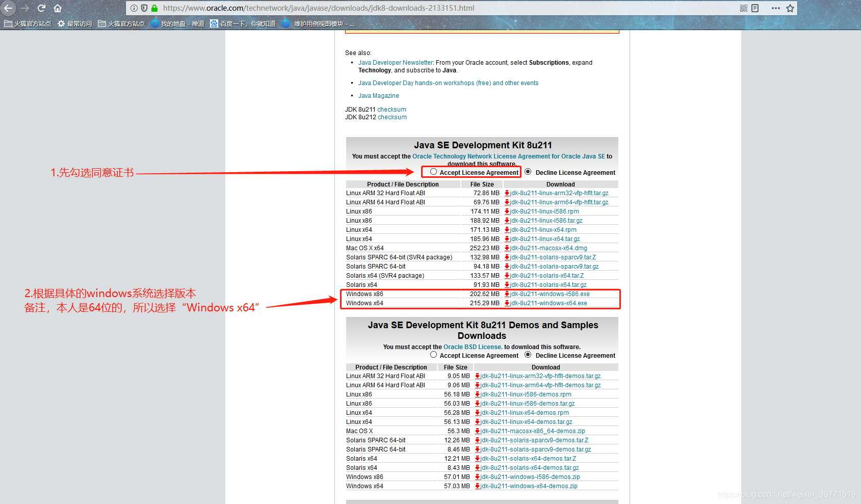861x504 pixels.
Task: Open the 我的地盘 - 禅道 bookmark
Action: point(177,23)
